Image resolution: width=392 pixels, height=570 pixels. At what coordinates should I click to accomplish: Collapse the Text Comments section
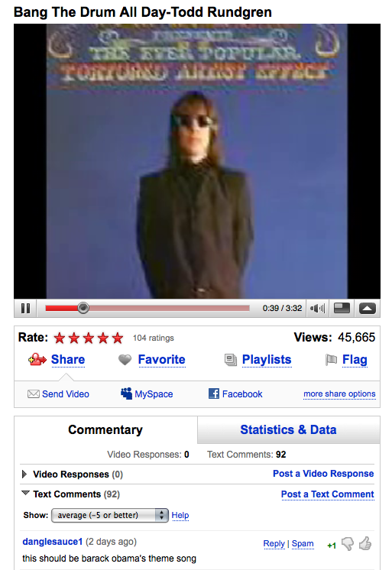(25, 494)
